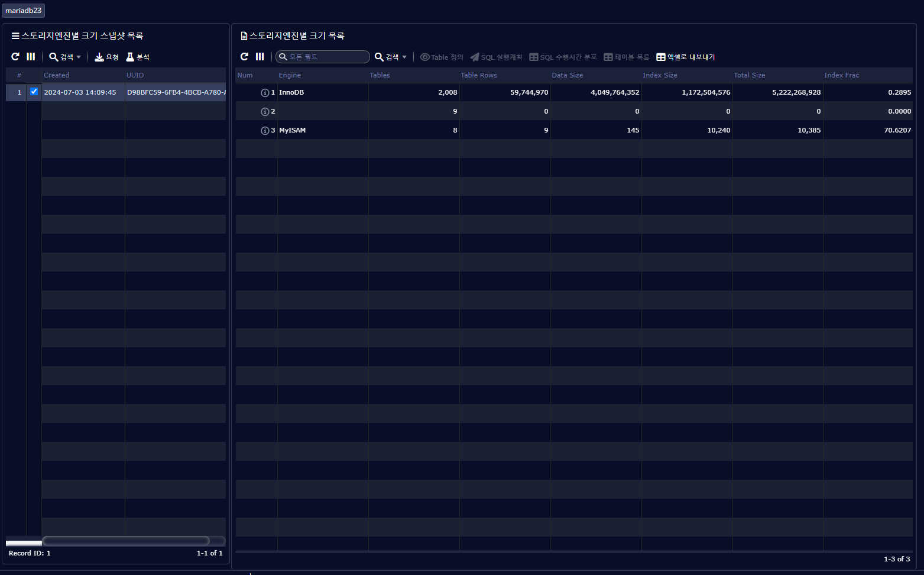Sort by the Total Size column header
This screenshot has height=575, width=924.
click(749, 75)
